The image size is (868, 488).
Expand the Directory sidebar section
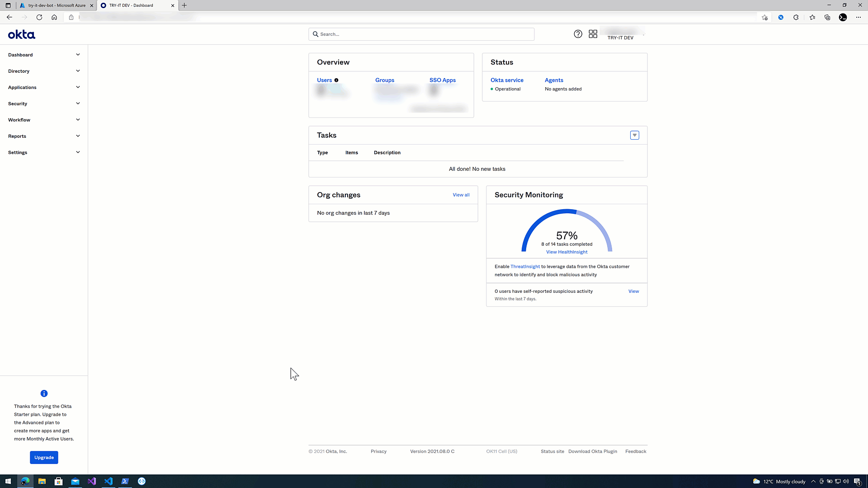pos(44,71)
